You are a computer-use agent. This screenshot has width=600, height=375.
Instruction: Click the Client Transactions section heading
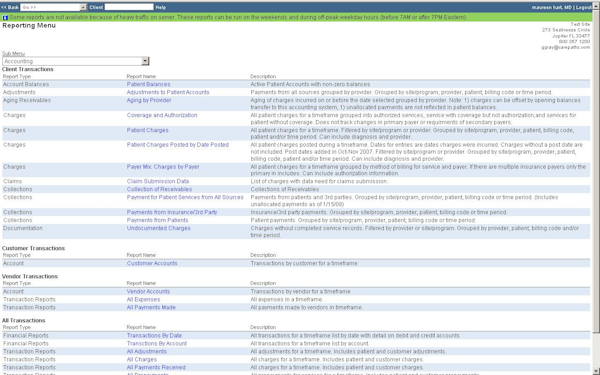28,69
